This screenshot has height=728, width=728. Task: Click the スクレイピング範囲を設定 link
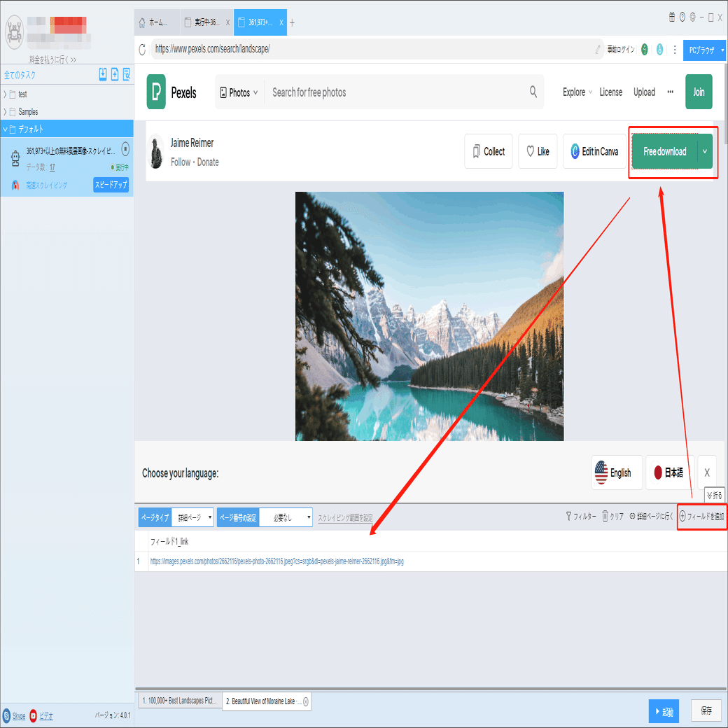coord(345,518)
